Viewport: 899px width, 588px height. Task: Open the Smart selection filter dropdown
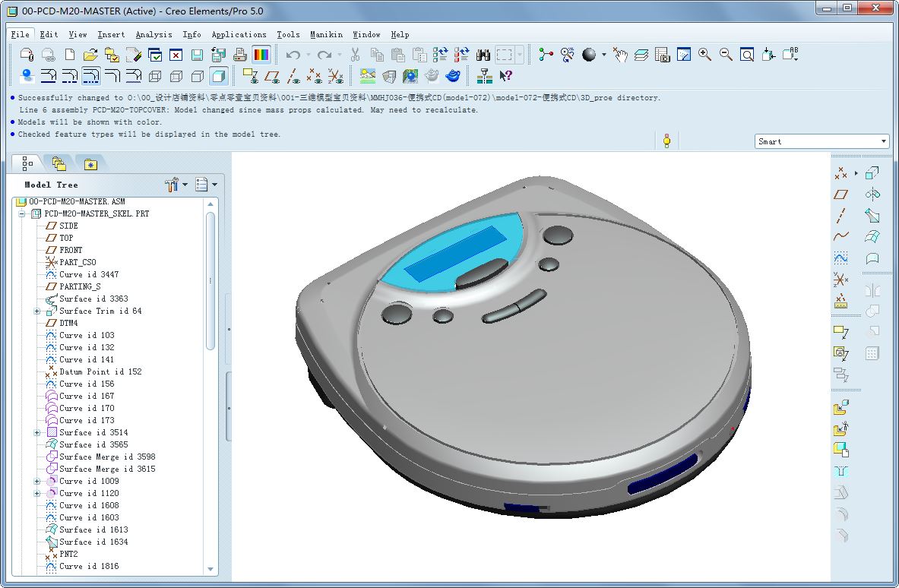point(884,141)
